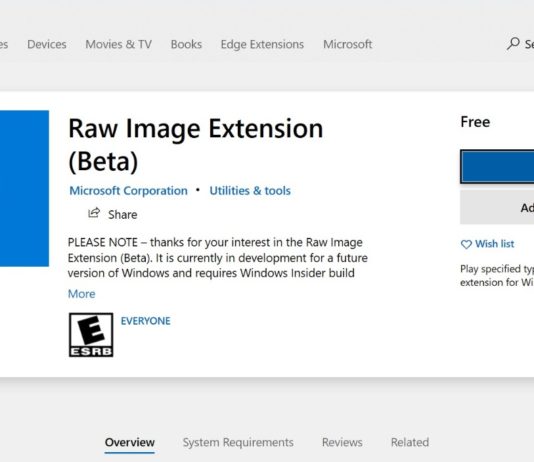Click the Share label

pyautogui.click(x=123, y=214)
